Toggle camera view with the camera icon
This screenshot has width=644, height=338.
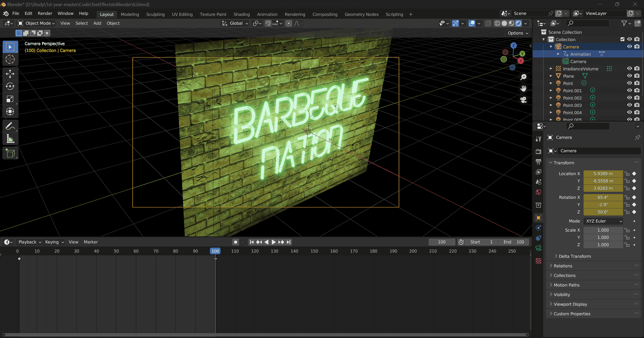tap(523, 100)
